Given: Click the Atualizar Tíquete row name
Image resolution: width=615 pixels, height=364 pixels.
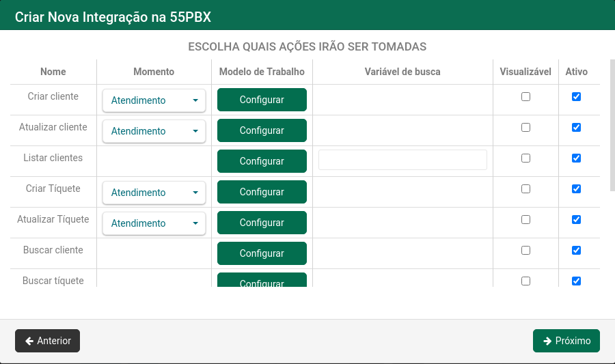Looking at the screenshot, I should click(53, 219).
